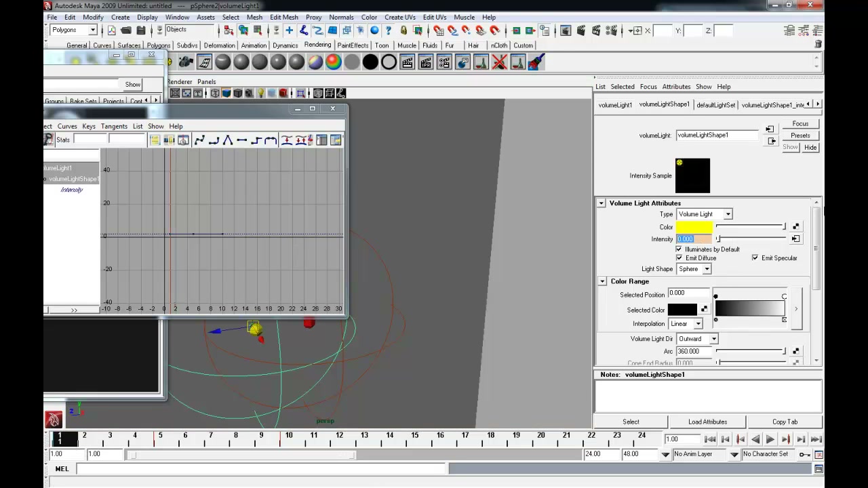Click the ramp shader rainbow sphere icon

point(334,62)
